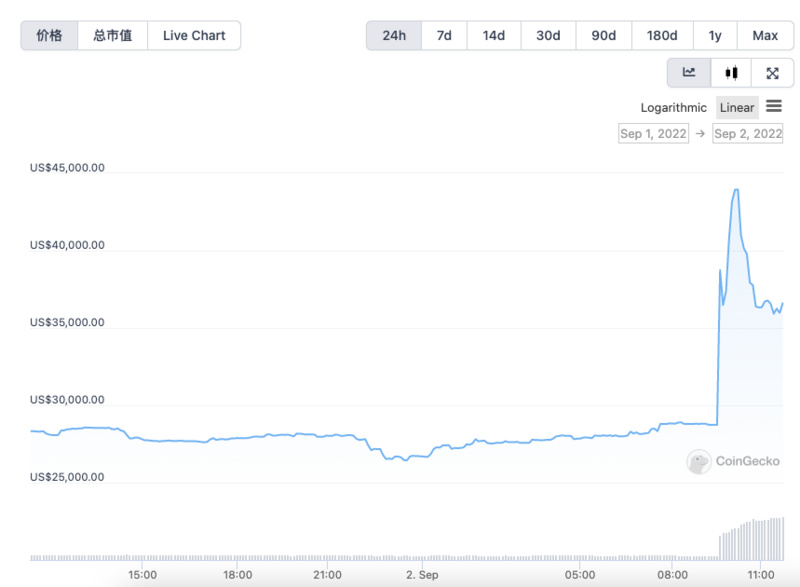
Task: Click the active 24h button
Action: pos(393,35)
